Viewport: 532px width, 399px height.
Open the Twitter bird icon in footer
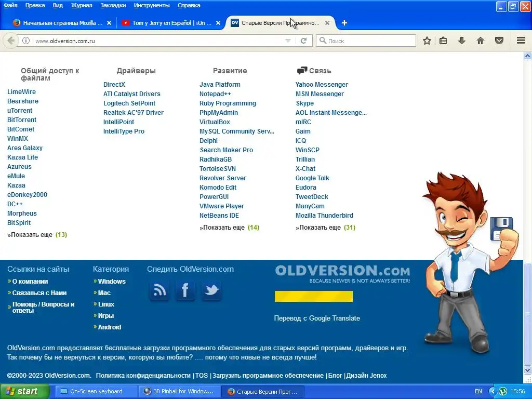coord(211,290)
